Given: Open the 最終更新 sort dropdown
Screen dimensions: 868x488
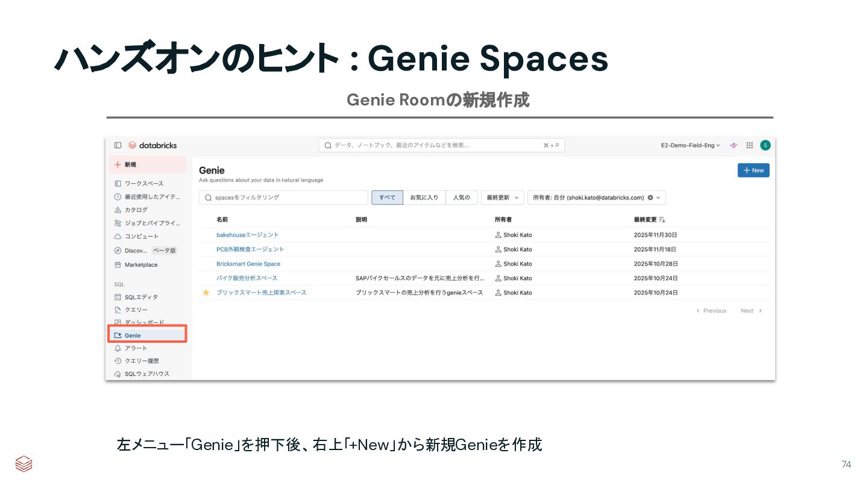Looking at the screenshot, I should click(502, 198).
